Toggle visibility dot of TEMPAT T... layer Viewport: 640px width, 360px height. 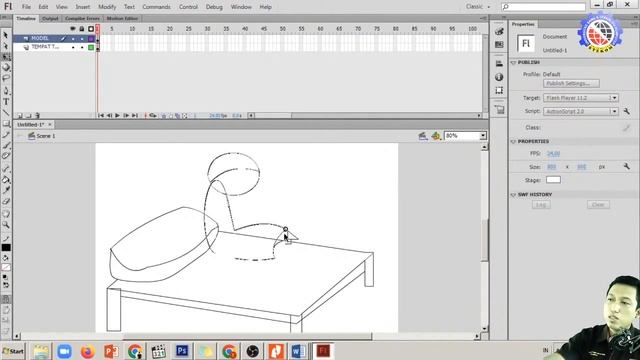pyautogui.click(x=73, y=47)
